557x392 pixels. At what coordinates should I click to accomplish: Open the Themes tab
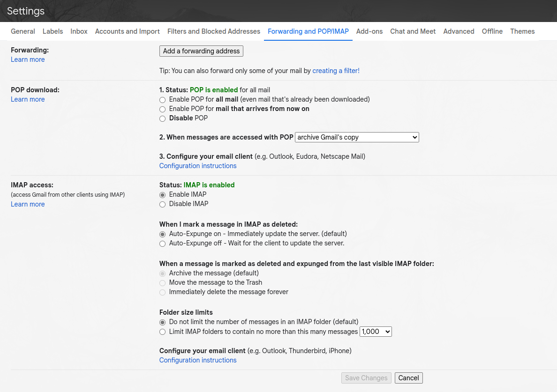click(522, 31)
